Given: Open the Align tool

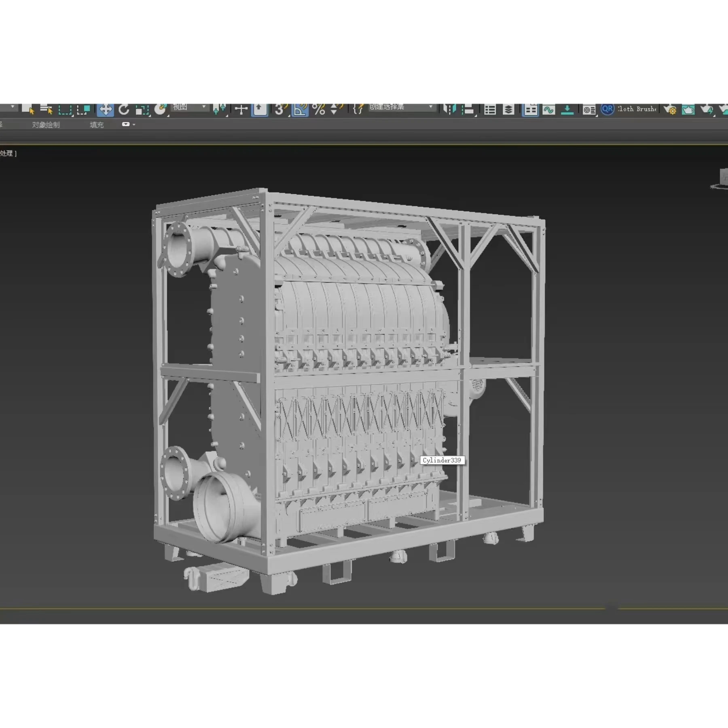Looking at the screenshot, I should tap(468, 109).
